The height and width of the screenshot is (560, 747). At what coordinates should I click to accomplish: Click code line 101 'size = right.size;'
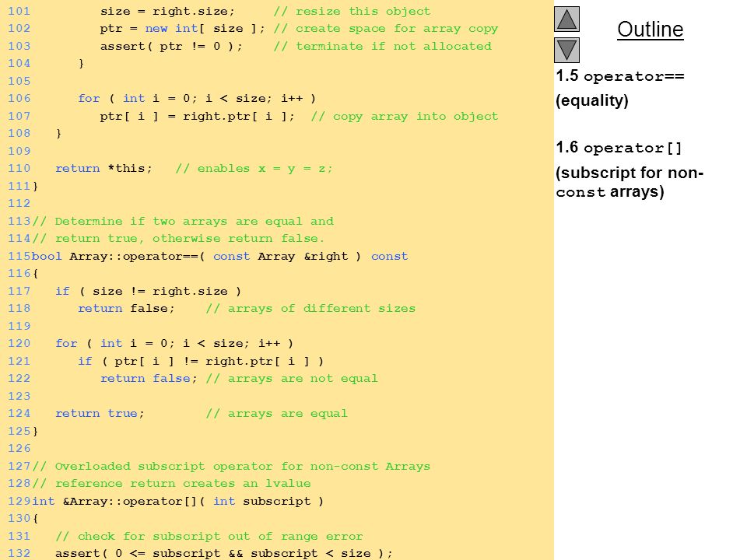tap(167, 11)
